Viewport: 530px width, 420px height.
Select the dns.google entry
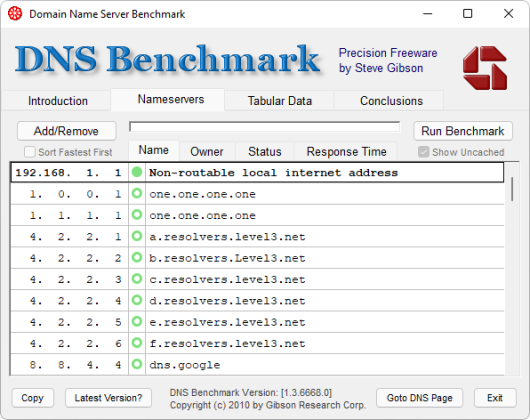pyautogui.click(x=185, y=365)
